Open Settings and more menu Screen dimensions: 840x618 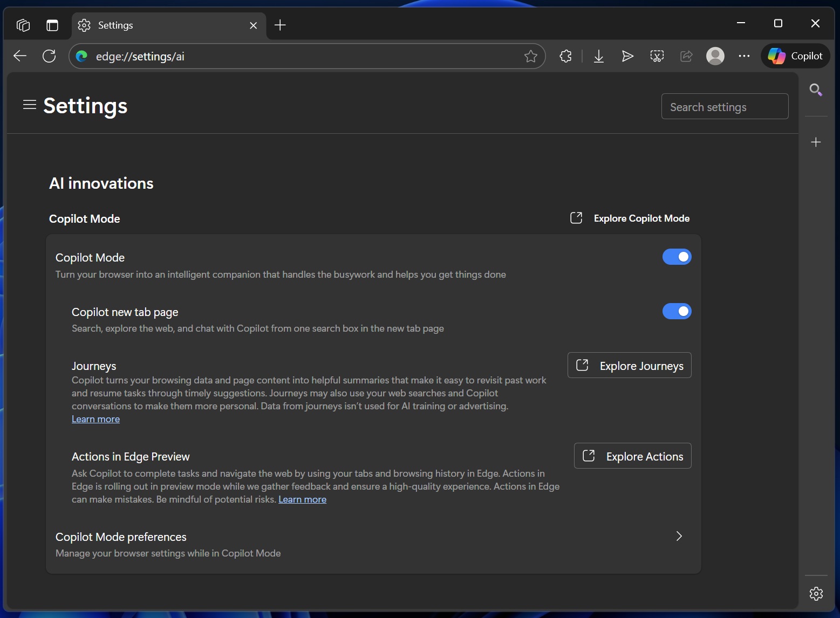(745, 56)
